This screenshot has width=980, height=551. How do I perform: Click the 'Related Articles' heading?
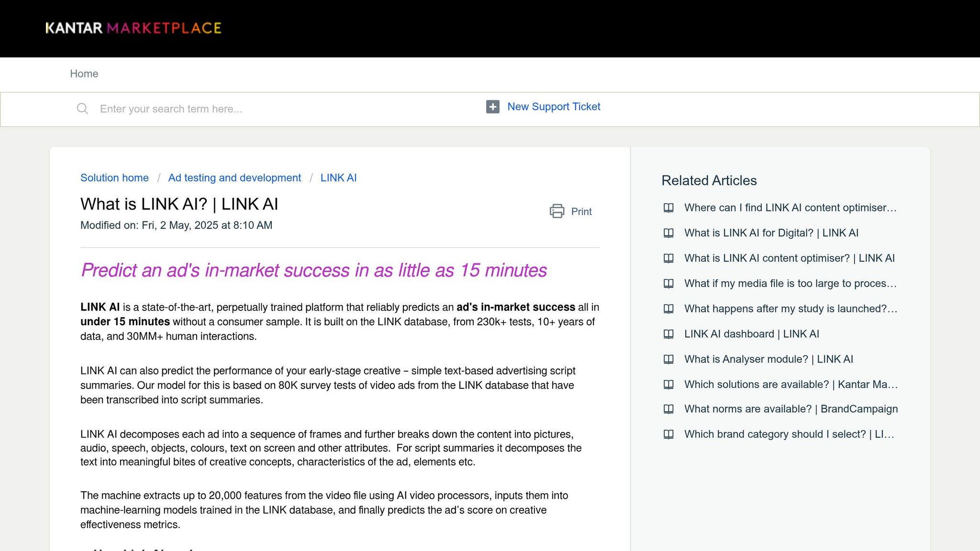(x=709, y=180)
